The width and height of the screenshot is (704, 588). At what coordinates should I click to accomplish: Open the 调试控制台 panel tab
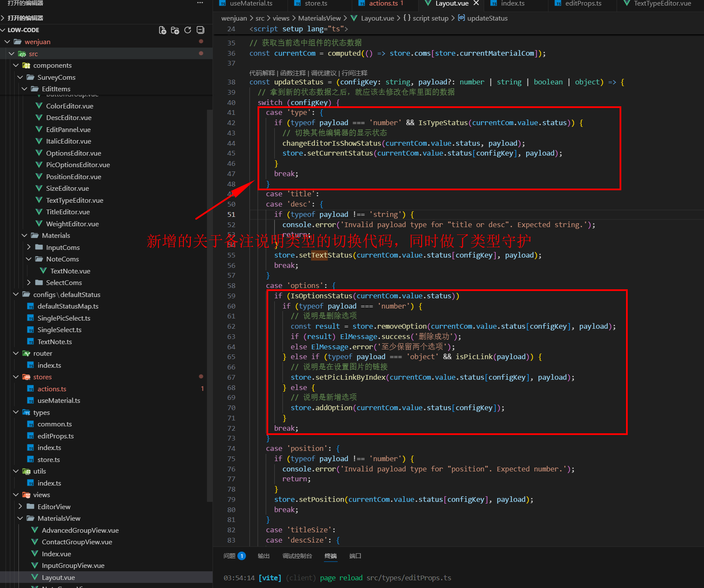coord(297,556)
